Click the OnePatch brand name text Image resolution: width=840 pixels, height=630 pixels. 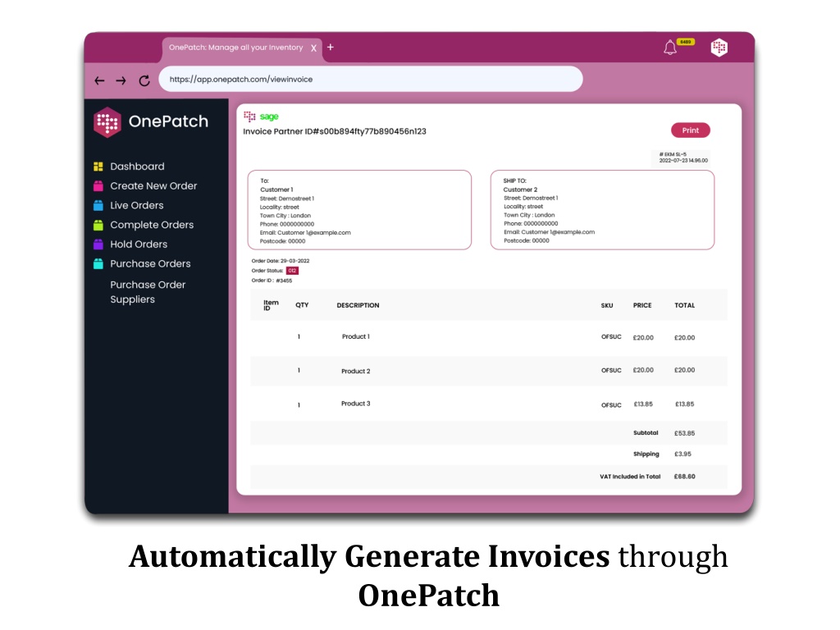pos(168,121)
